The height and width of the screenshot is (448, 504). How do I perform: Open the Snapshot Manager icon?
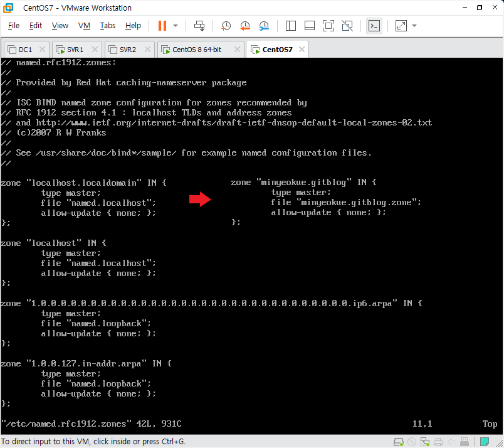(264, 26)
